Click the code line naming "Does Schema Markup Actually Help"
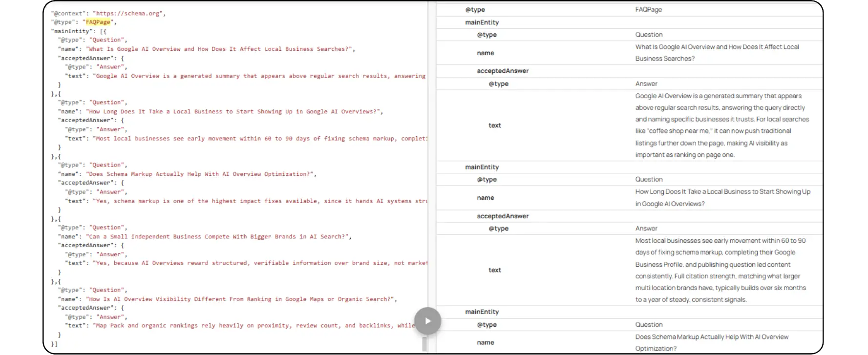Viewport: 868px width, 355px height. pos(187,174)
